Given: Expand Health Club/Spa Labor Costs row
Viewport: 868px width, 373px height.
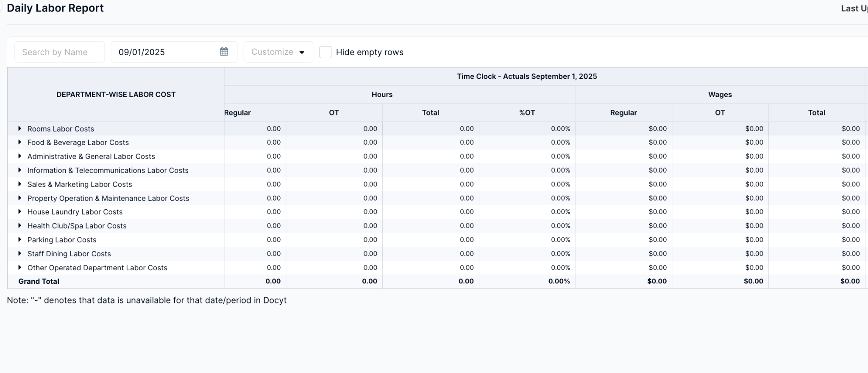Looking at the screenshot, I should [x=19, y=226].
